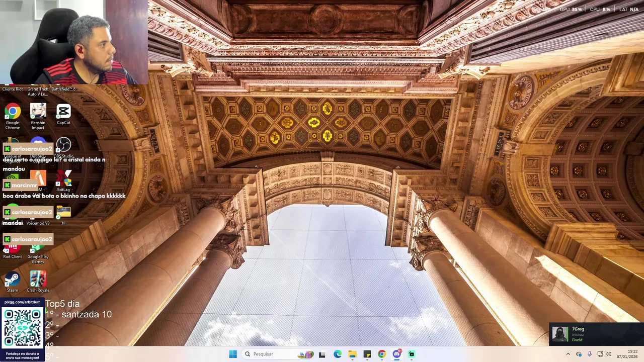Open the black-and-yellow notes app on taskbar

click(367, 354)
